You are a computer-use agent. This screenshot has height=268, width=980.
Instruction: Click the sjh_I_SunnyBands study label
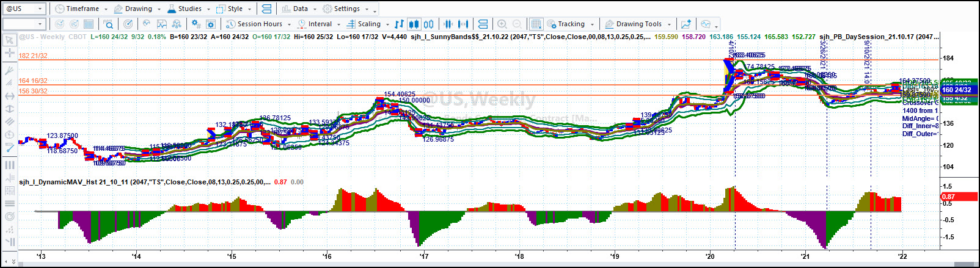[530, 37]
